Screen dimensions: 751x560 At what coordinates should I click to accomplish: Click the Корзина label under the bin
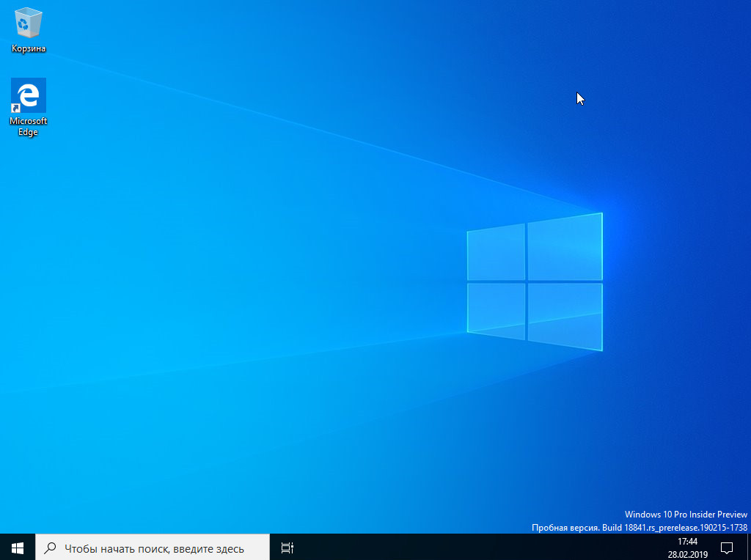29,48
